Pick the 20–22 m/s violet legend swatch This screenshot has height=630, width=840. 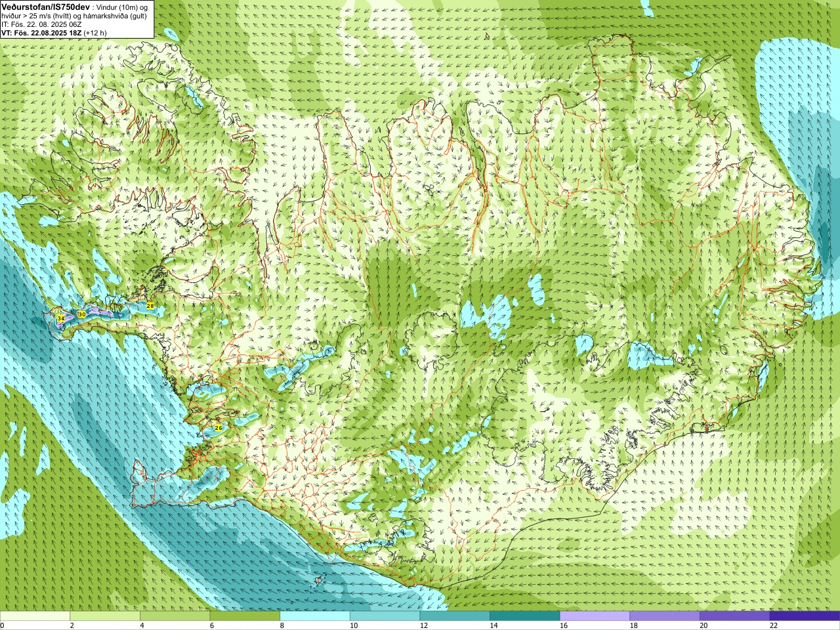coord(735,616)
